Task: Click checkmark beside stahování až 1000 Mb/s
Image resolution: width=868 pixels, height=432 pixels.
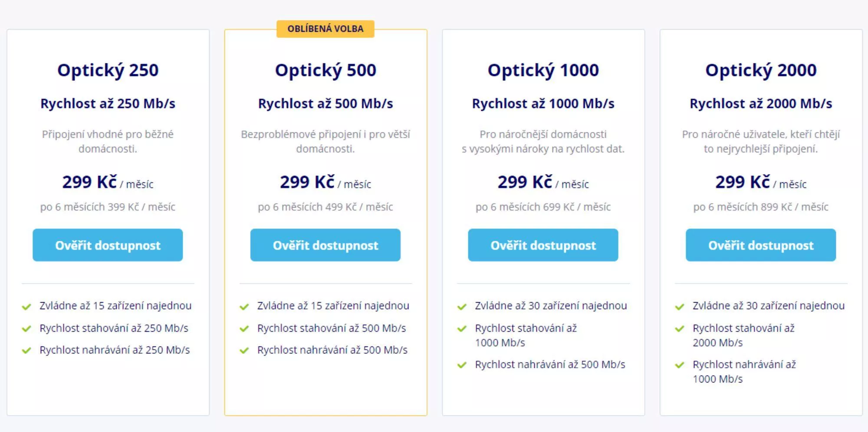Action: (x=462, y=329)
